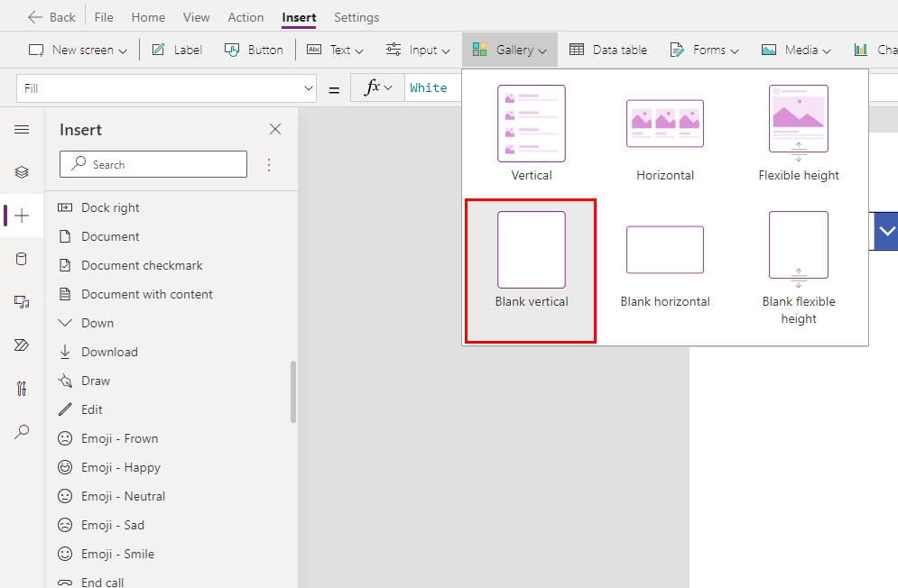Toggle the hamburger navigation menu
Image resolution: width=898 pixels, height=588 pixels.
[22, 129]
